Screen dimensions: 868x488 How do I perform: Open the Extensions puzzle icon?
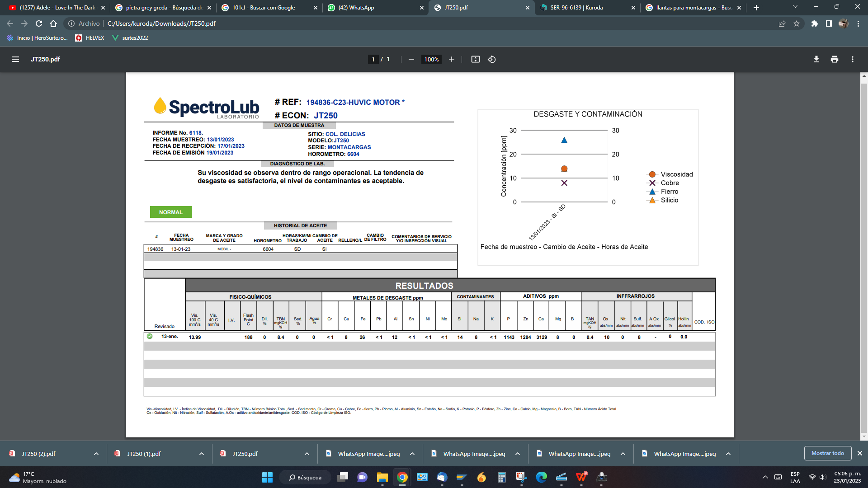tap(814, 23)
